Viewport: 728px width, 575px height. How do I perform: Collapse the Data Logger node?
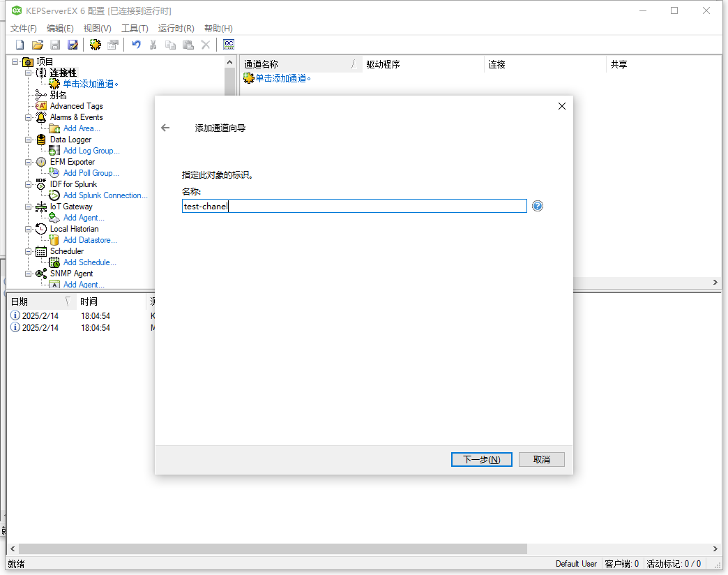29,140
